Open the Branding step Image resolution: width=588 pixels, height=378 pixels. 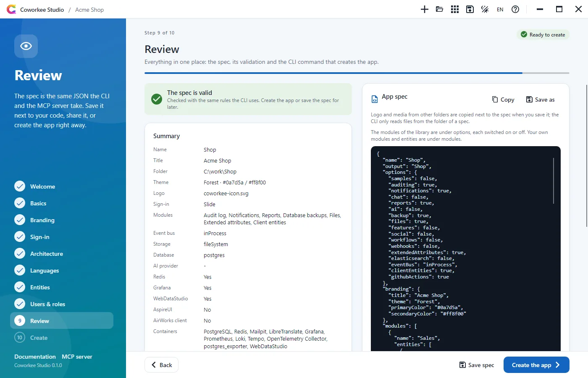(x=62, y=220)
